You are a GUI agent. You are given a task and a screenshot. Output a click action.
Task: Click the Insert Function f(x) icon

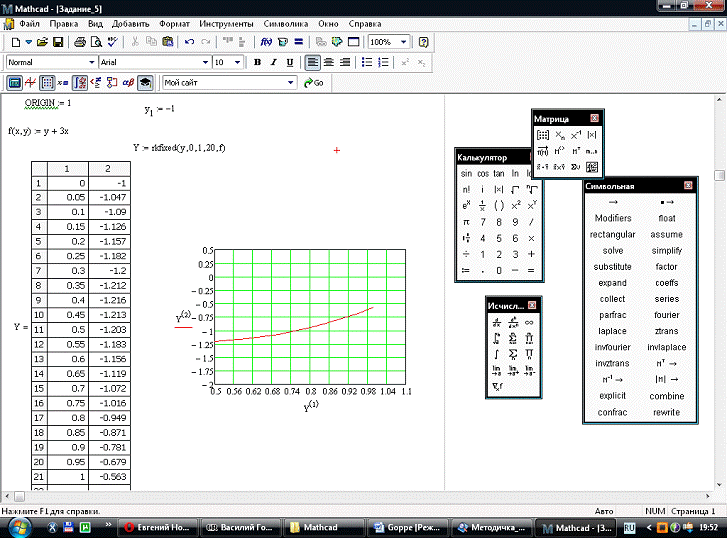(x=266, y=43)
